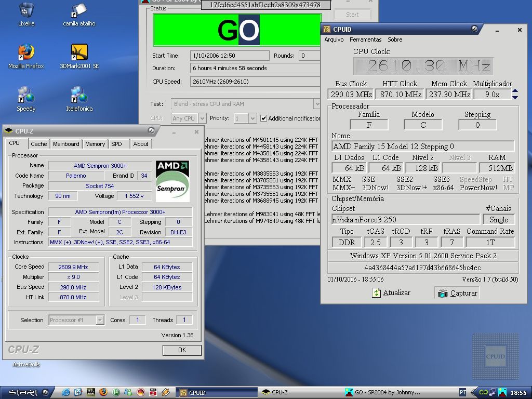The width and height of the screenshot is (532, 399).
Task: Click the round pin icon in CPU-Z title bar
Action: (151, 130)
